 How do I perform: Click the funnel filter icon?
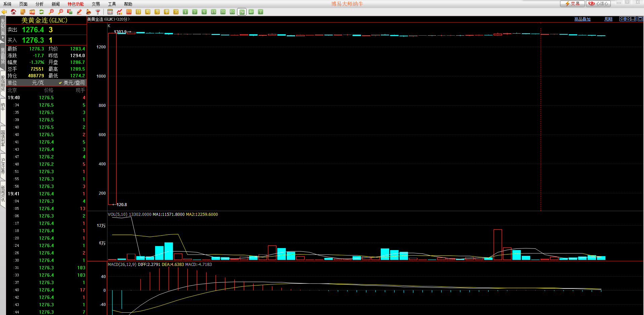click(98, 12)
